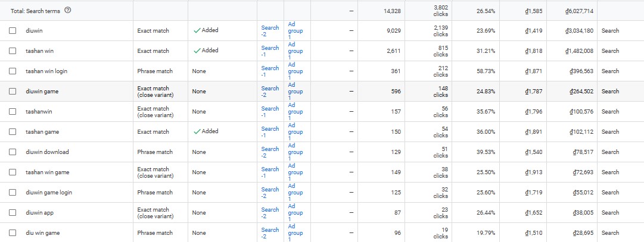The width and height of the screenshot is (644, 242).
Task: Open Ad group 1 link for tashan win login
Action: click(295, 71)
